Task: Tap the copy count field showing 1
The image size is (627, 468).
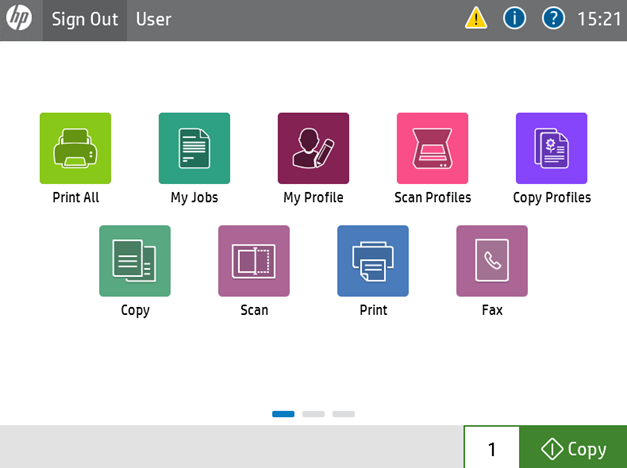Action: 491,449
